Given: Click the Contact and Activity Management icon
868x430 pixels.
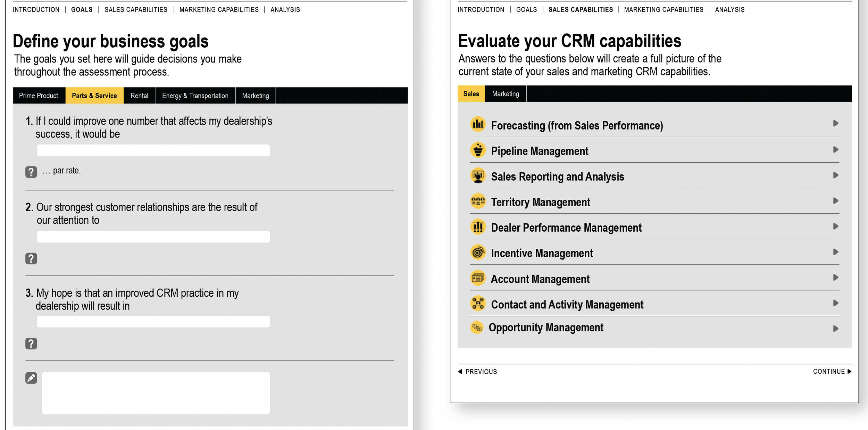Looking at the screenshot, I should 478,304.
